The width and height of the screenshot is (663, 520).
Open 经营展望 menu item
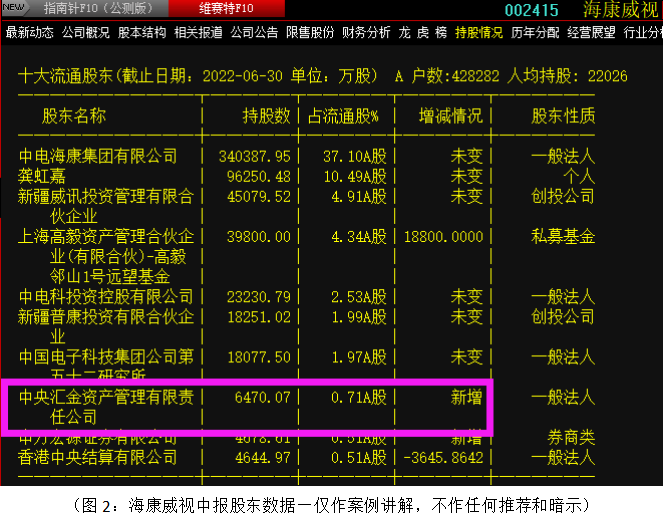pos(591,33)
